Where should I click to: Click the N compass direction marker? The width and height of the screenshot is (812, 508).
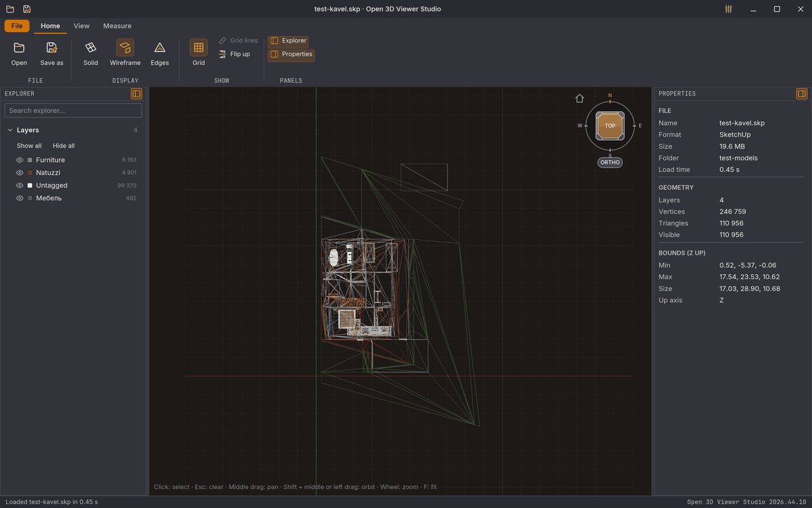[x=610, y=96]
